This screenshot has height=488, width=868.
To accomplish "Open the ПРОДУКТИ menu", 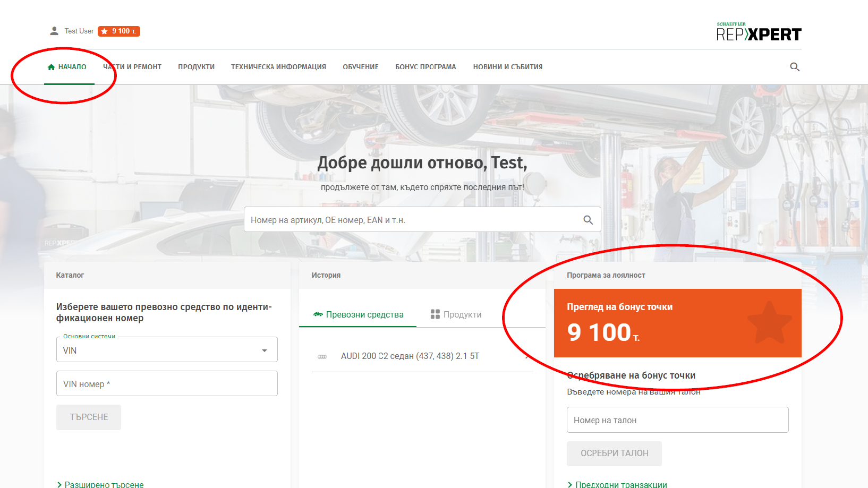I will pos(197,67).
